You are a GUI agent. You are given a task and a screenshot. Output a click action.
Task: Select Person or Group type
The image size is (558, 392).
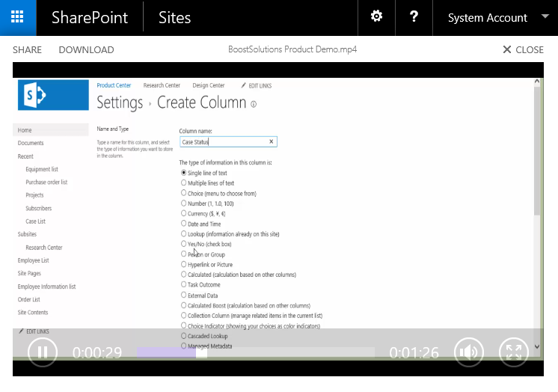coord(183,254)
